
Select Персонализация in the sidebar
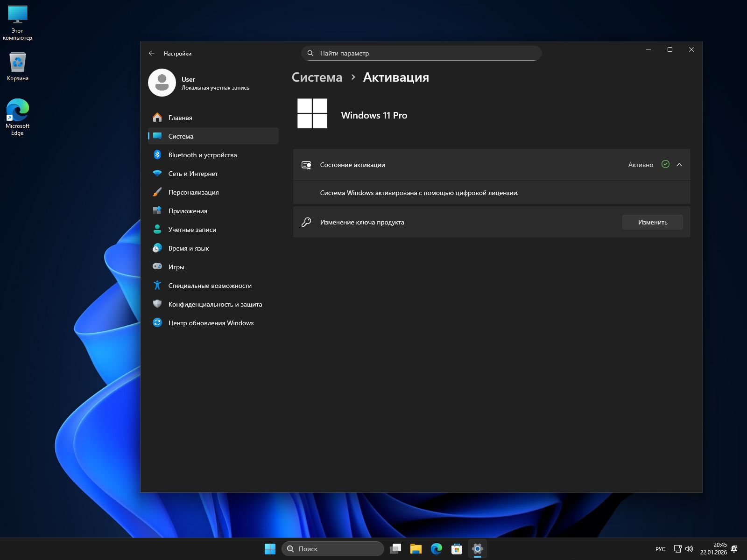coord(193,192)
